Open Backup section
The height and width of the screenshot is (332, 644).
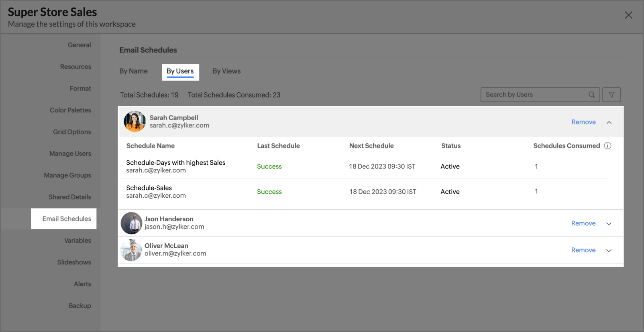click(80, 306)
